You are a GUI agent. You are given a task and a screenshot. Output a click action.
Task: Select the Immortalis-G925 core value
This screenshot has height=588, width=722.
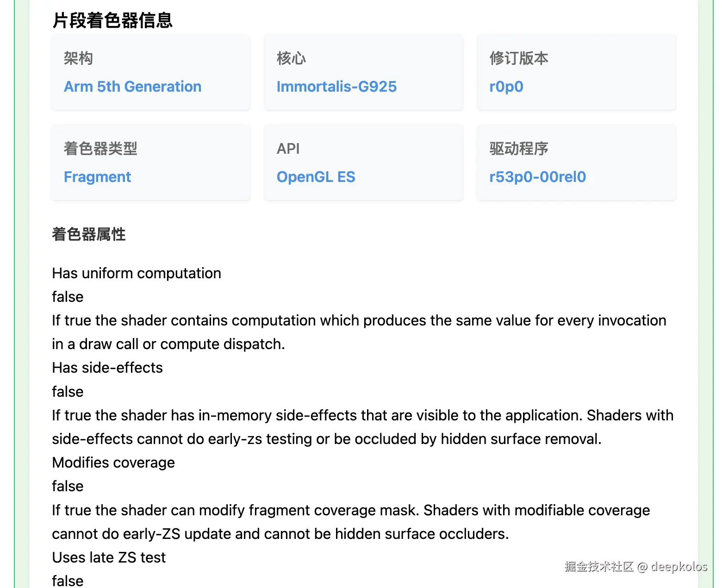(x=336, y=87)
